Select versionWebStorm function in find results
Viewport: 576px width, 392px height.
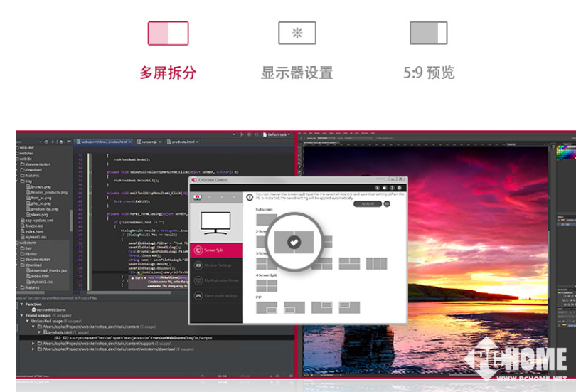tap(48, 309)
